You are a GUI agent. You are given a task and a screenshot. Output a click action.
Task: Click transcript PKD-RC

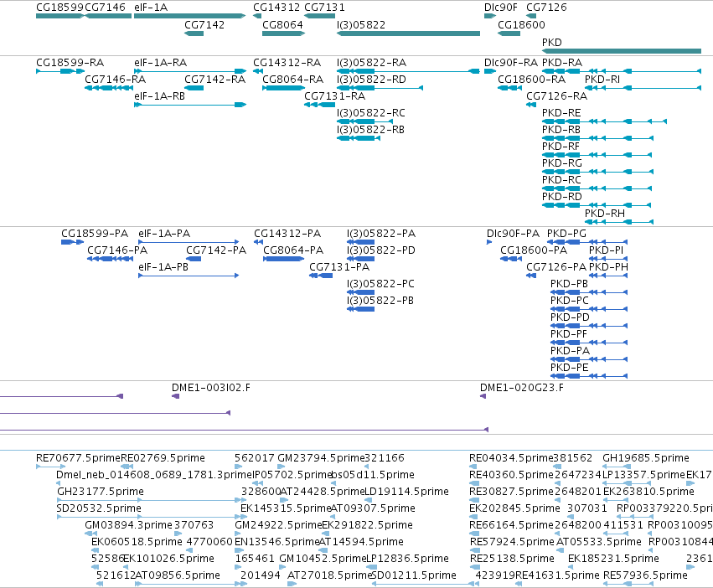[561, 179]
